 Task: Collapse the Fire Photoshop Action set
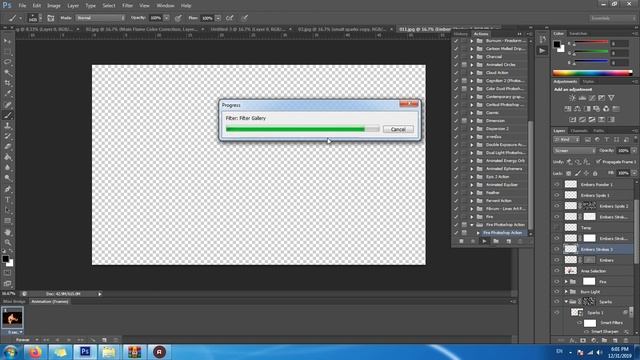pyautogui.click(x=472, y=225)
